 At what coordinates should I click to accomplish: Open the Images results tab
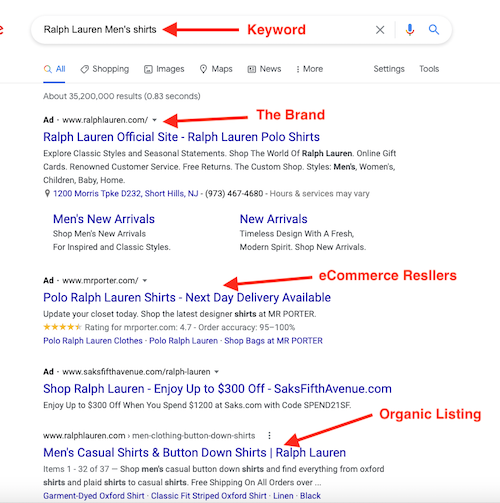pos(164,69)
